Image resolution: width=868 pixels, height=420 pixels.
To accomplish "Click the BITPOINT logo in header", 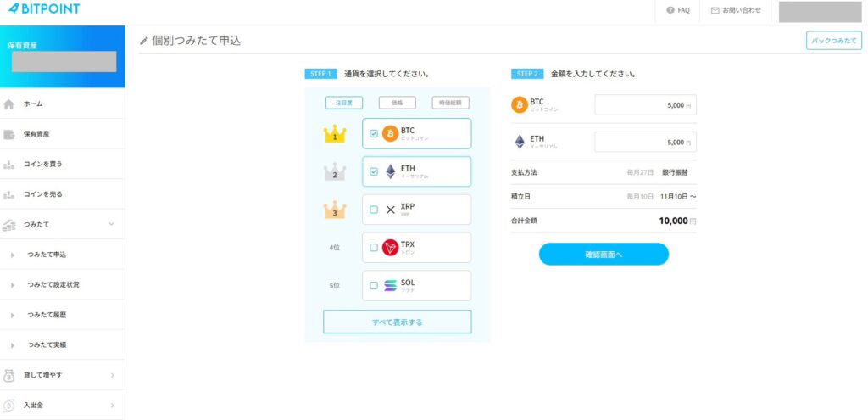I will (x=43, y=9).
